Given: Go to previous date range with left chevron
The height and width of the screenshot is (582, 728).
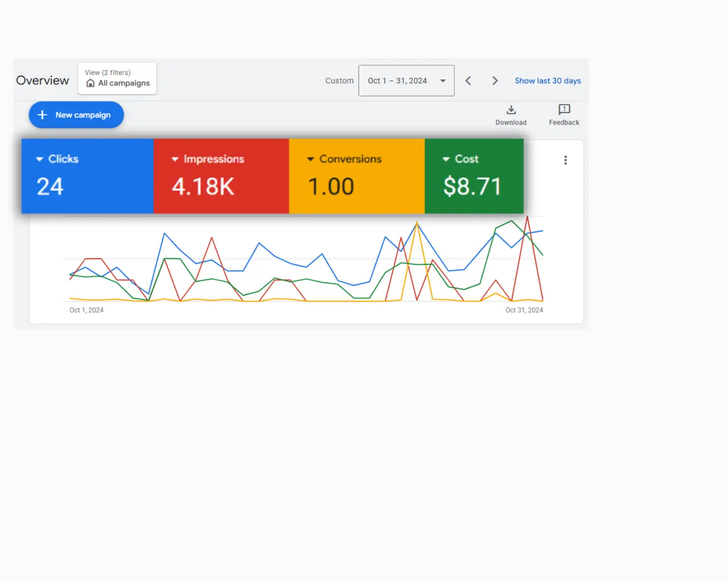Looking at the screenshot, I should tap(468, 80).
